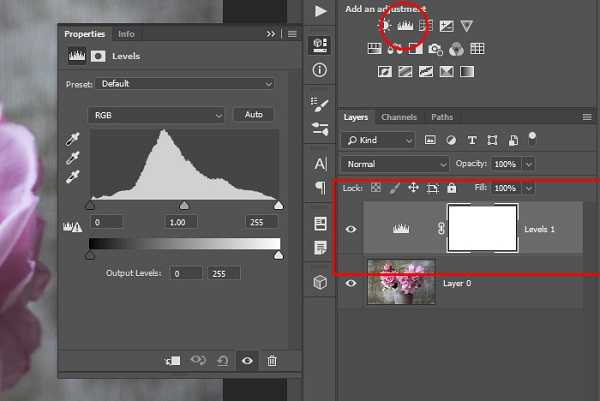The image size is (600, 401).
Task: Click the histogram warning recalculate icon
Action: coord(72,227)
